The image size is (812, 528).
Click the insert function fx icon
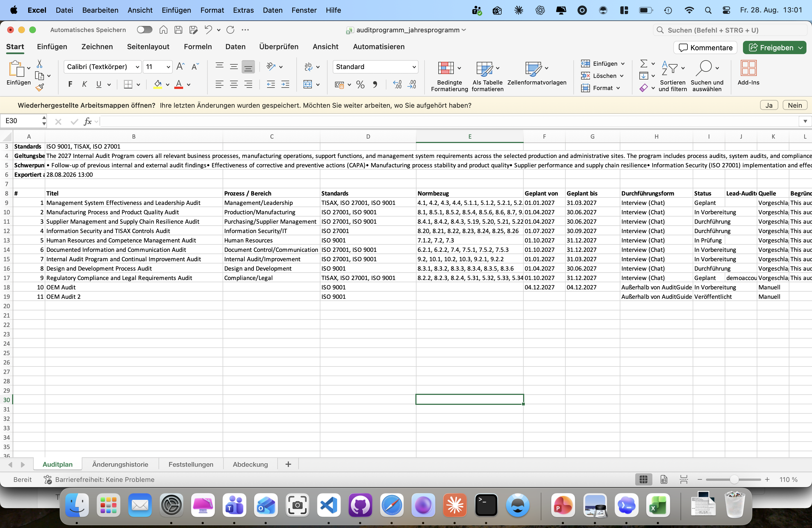pos(88,122)
